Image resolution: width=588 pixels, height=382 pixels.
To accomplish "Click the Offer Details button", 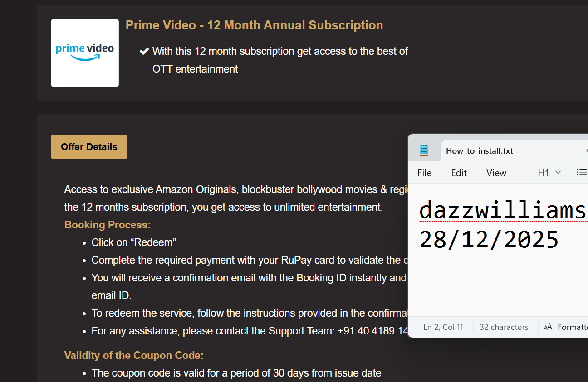I will click(89, 147).
